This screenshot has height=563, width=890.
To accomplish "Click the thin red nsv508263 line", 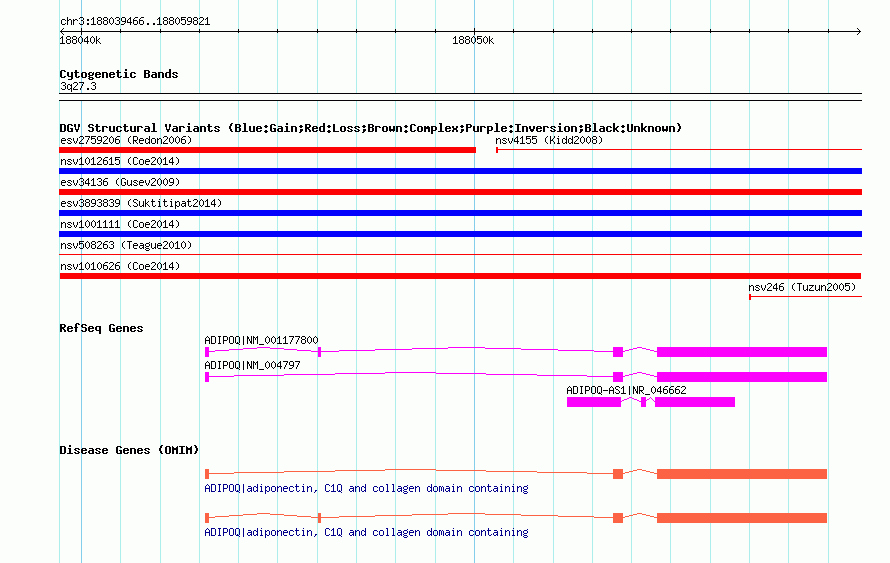I will coord(460,255).
